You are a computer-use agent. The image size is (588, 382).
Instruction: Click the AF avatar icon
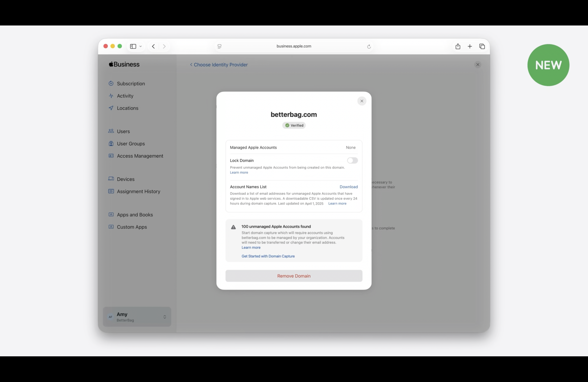[110, 317]
